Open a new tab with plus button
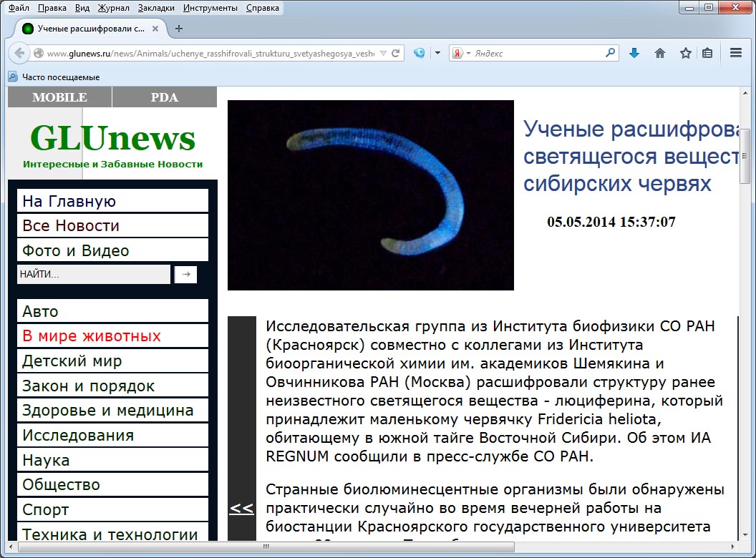 179,29
